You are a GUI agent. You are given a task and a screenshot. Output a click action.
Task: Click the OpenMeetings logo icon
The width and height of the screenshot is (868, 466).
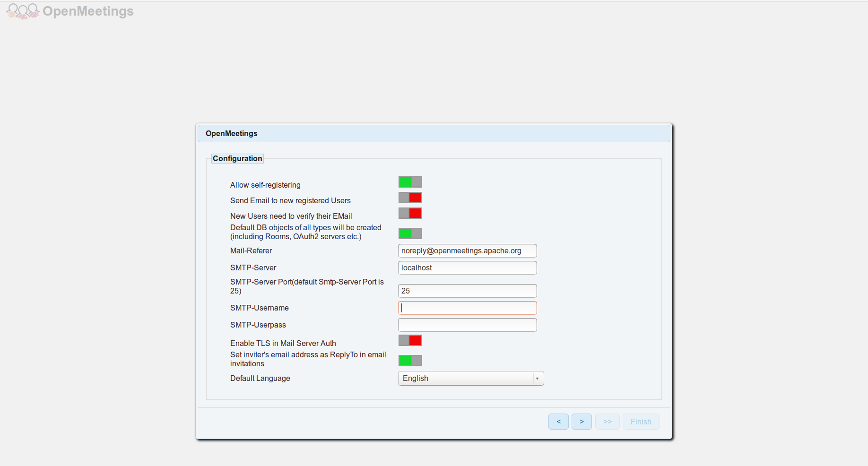23,11
